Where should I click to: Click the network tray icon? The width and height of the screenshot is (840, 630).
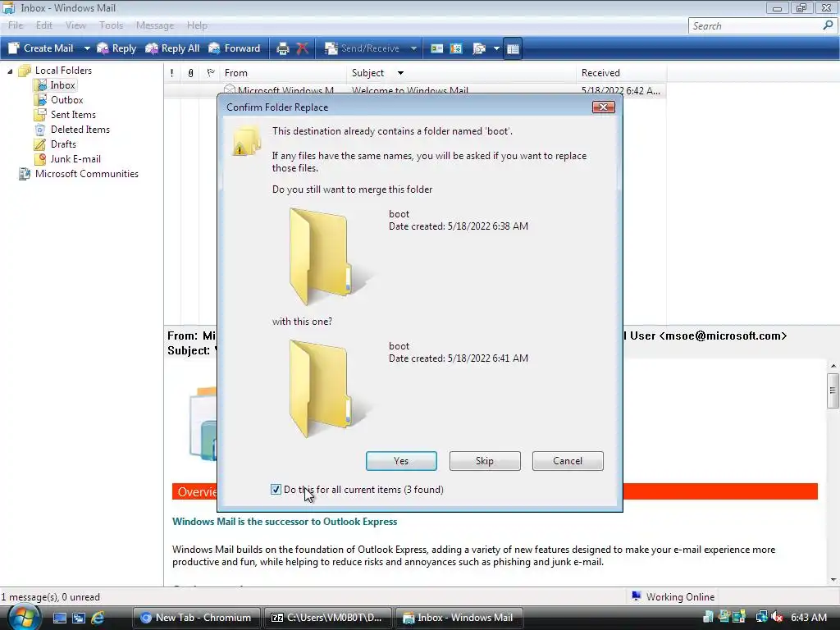point(761,618)
